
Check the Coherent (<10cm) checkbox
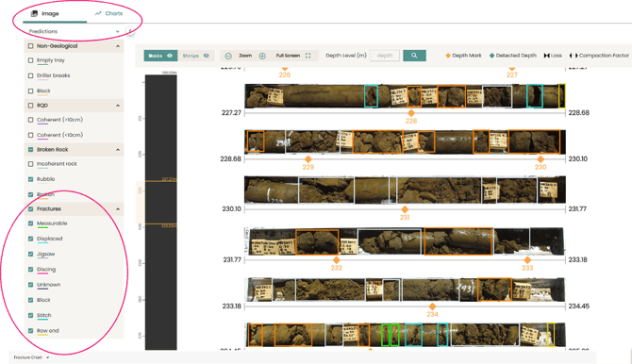(30, 135)
